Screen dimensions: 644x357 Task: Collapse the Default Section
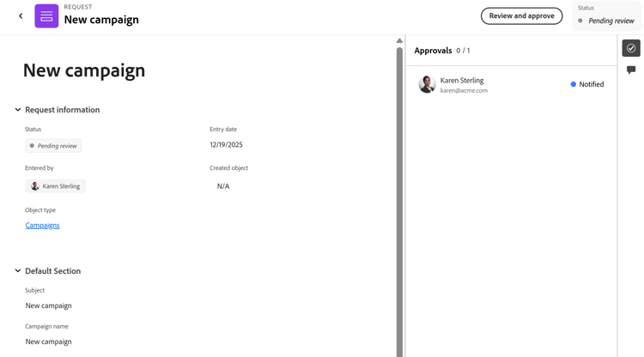[18, 271]
